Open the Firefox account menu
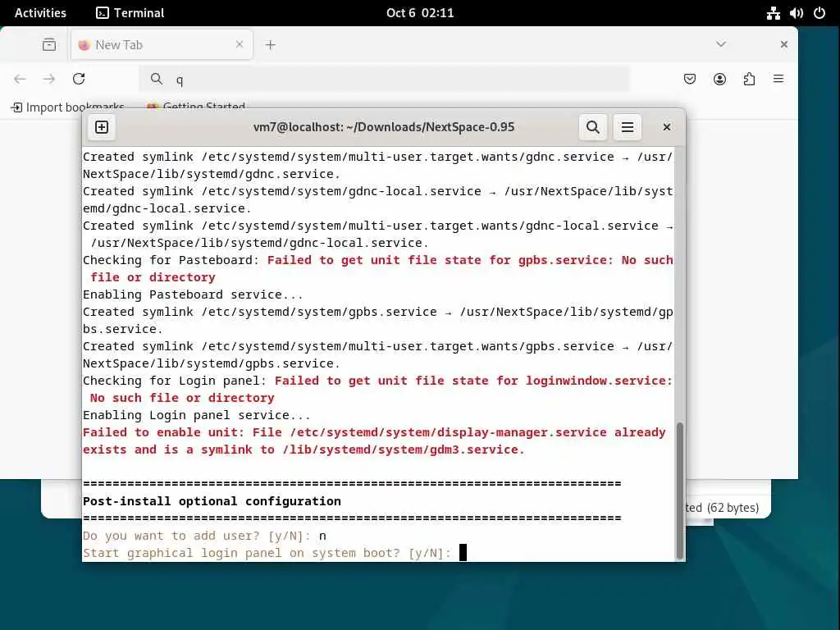840x630 pixels. (719, 80)
